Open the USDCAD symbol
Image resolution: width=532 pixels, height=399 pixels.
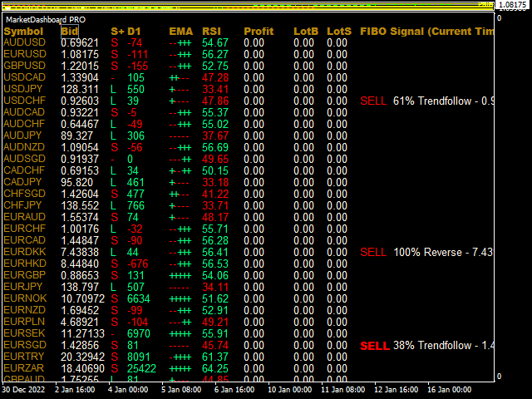tap(24, 77)
